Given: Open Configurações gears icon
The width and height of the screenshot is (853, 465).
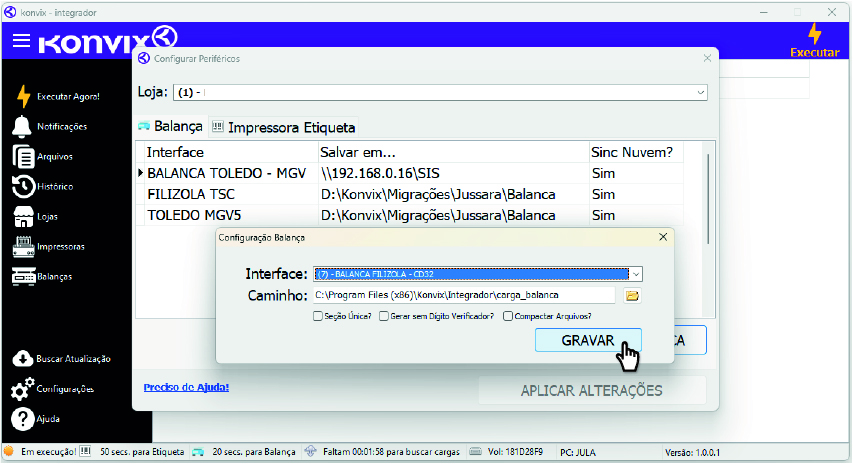Looking at the screenshot, I should point(22,389).
